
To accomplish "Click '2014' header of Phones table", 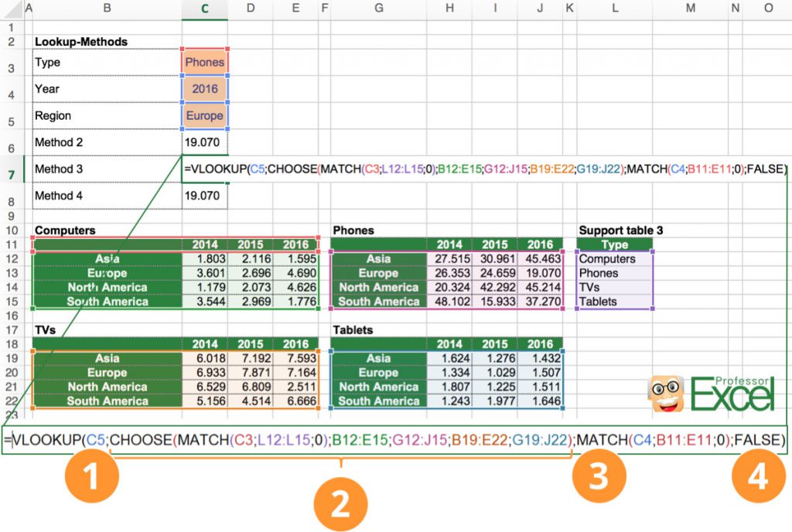I will coord(449,245).
